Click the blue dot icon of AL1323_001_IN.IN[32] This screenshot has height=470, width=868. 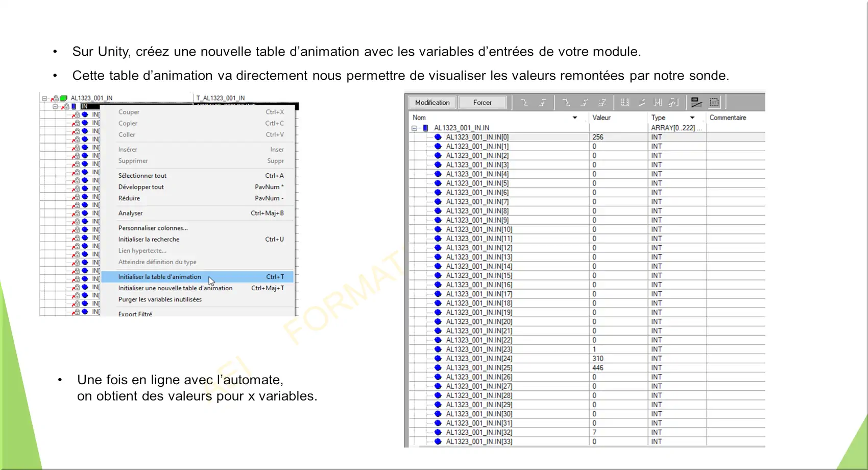click(438, 432)
